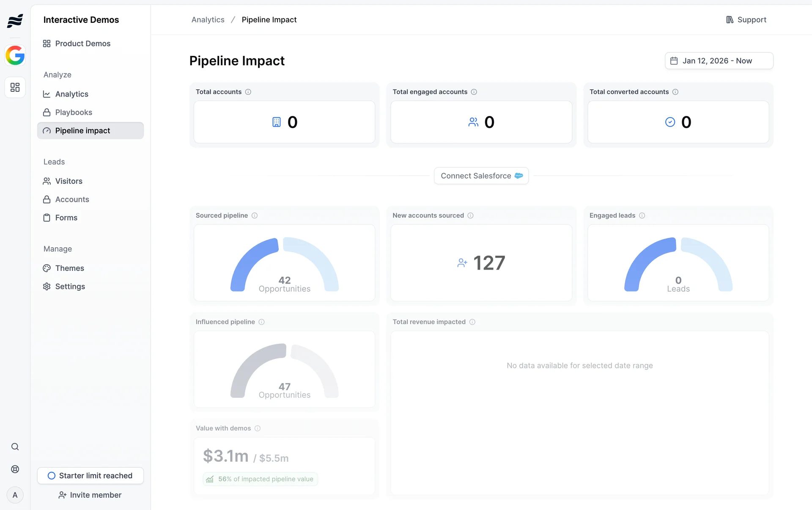Click the search magnifier icon
This screenshot has height=510, width=812.
tap(15, 447)
